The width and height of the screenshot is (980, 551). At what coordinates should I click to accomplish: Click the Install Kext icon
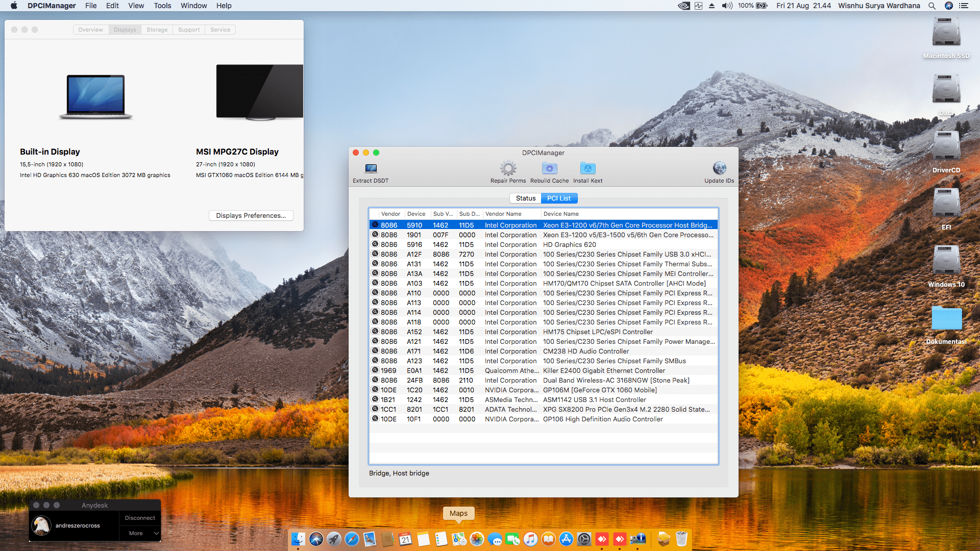tap(587, 168)
